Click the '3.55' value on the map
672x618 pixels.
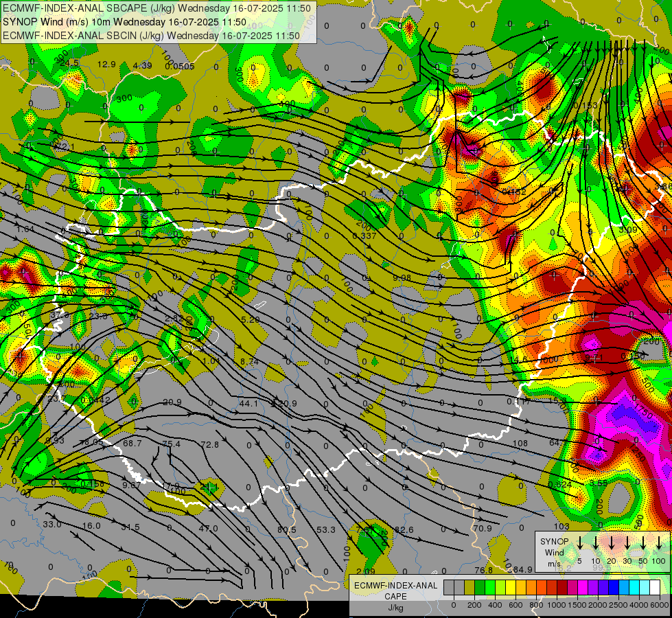599,483
